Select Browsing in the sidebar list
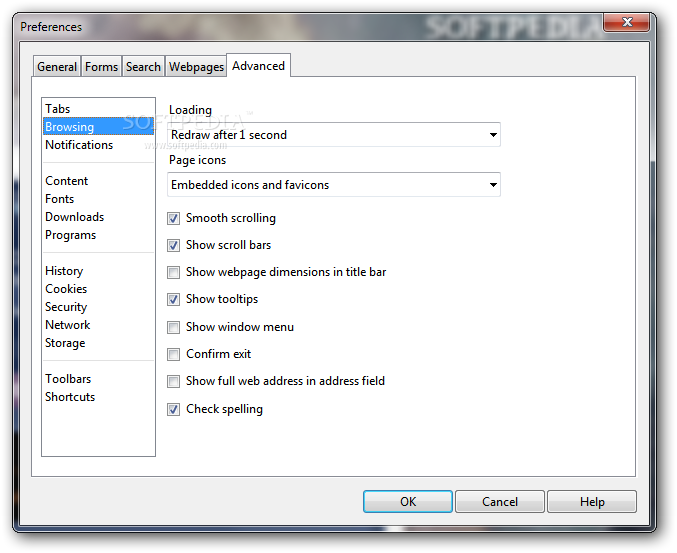The width and height of the screenshot is (677, 553). (98, 126)
